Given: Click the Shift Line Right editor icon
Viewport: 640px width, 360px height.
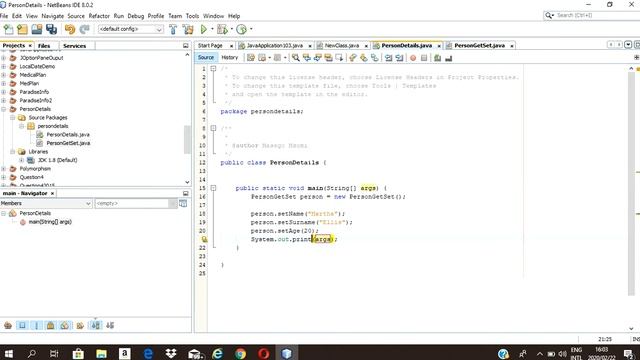Looking at the screenshot, I should coord(399,58).
